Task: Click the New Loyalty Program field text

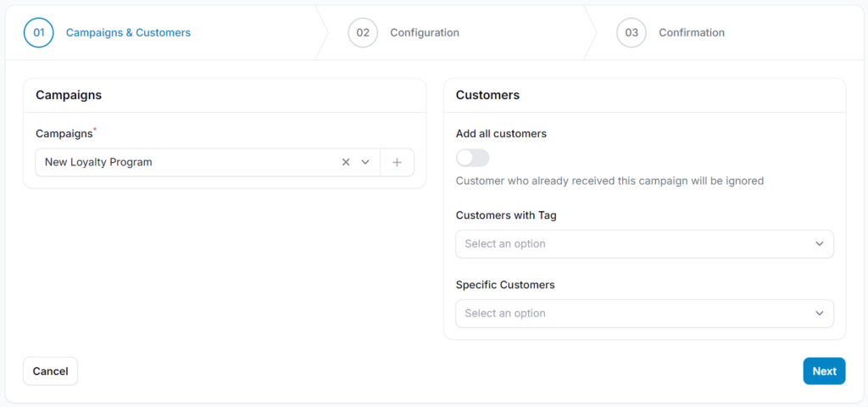Action: coord(98,162)
